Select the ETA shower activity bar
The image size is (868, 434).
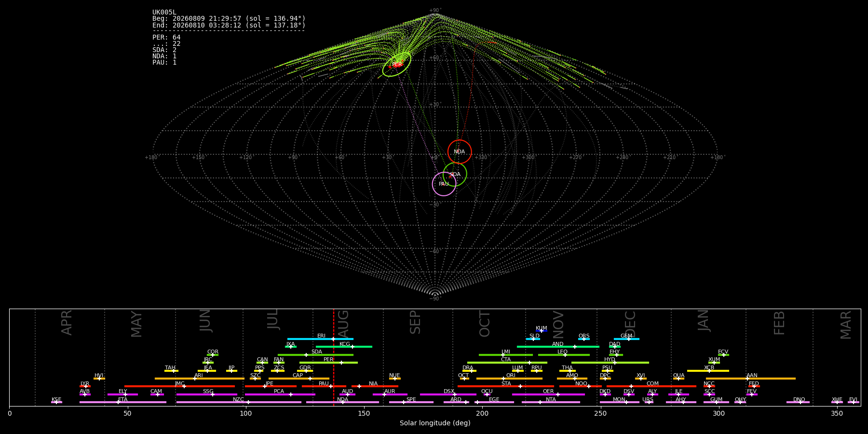[x=123, y=402]
